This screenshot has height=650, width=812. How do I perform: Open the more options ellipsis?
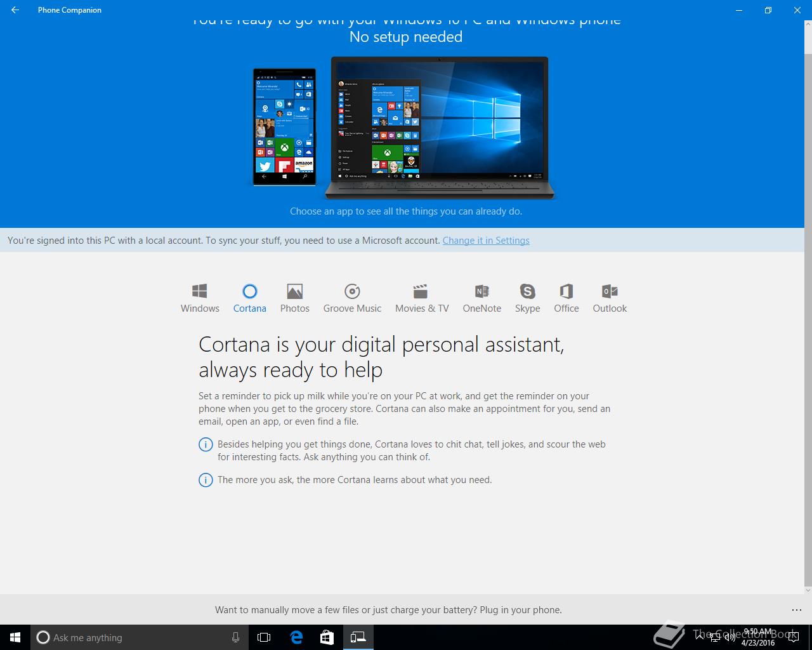(x=797, y=610)
